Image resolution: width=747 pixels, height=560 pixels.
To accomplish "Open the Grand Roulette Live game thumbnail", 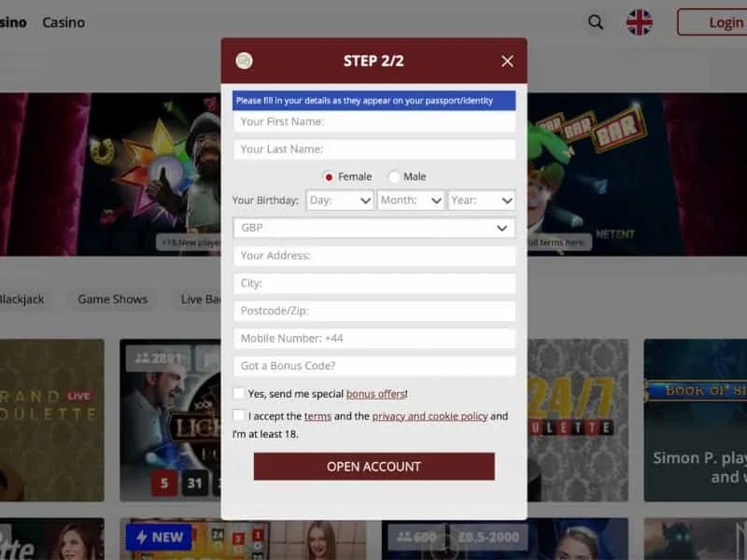I will [x=52, y=420].
